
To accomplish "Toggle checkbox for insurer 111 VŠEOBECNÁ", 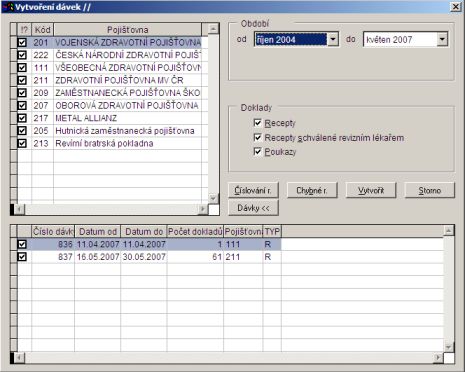I will click(22, 68).
